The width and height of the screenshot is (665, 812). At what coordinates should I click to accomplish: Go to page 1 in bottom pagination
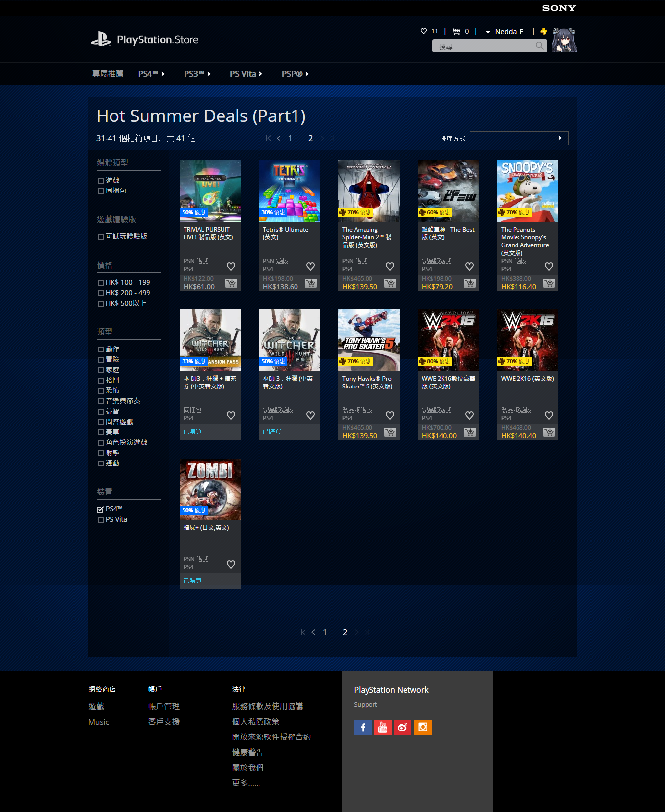325,632
